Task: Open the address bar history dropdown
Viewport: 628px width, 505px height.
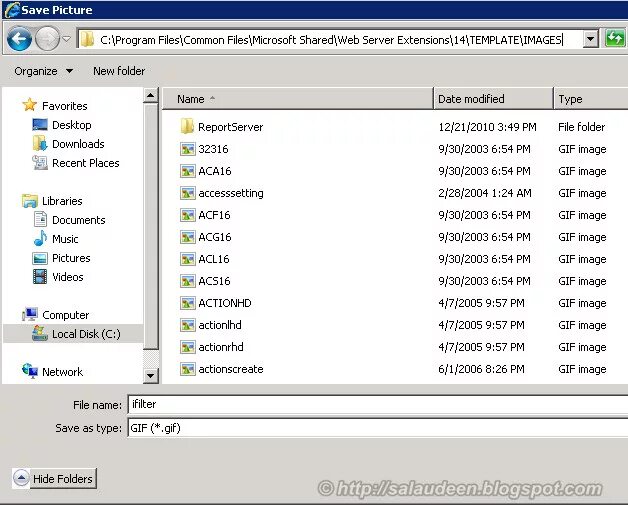Action: pyautogui.click(x=590, y=39)
